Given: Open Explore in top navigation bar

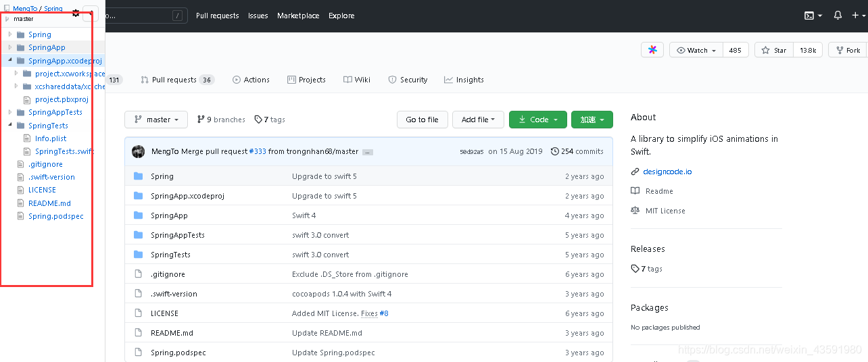Looking at the screenshot, I should (x=341, y=16).
